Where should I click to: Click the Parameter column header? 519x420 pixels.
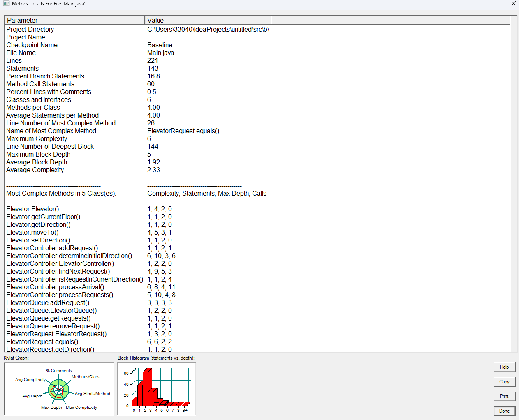(74, 20)
